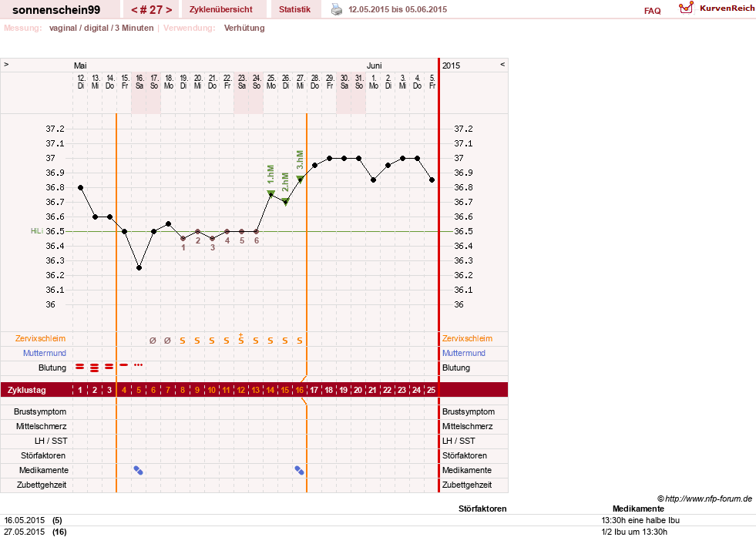
Task: Click the left LH / SST row label
Action: pos(51,441)
